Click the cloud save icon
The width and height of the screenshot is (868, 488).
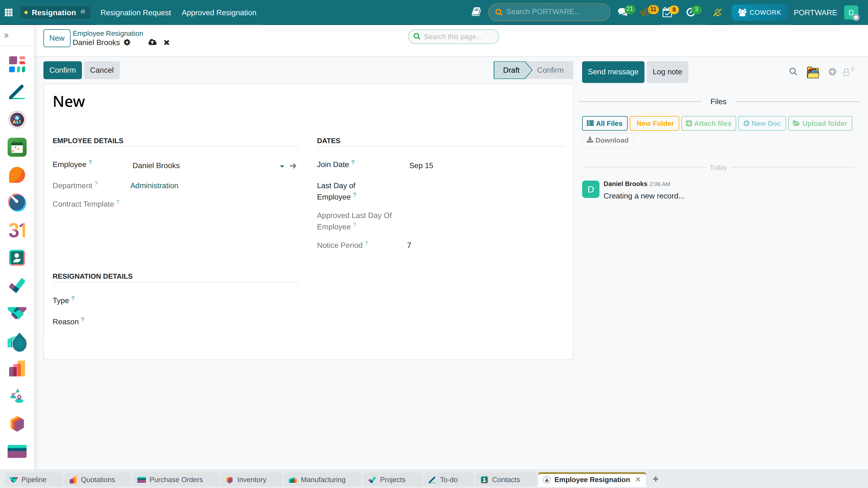point(153,43)
